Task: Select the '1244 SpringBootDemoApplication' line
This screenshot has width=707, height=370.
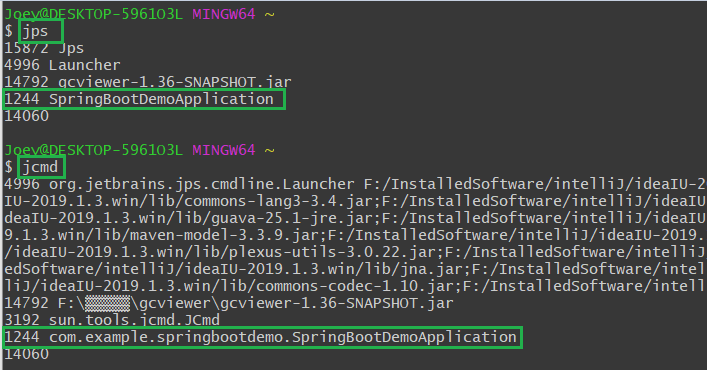Action: 144,99
